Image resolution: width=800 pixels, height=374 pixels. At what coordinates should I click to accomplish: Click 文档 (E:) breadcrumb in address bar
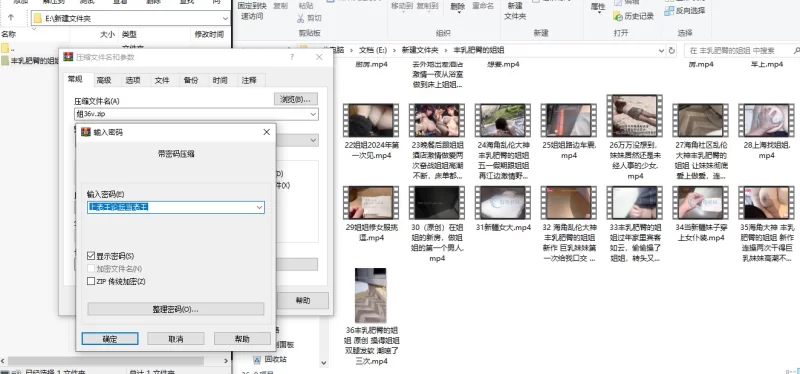[373, 51]
